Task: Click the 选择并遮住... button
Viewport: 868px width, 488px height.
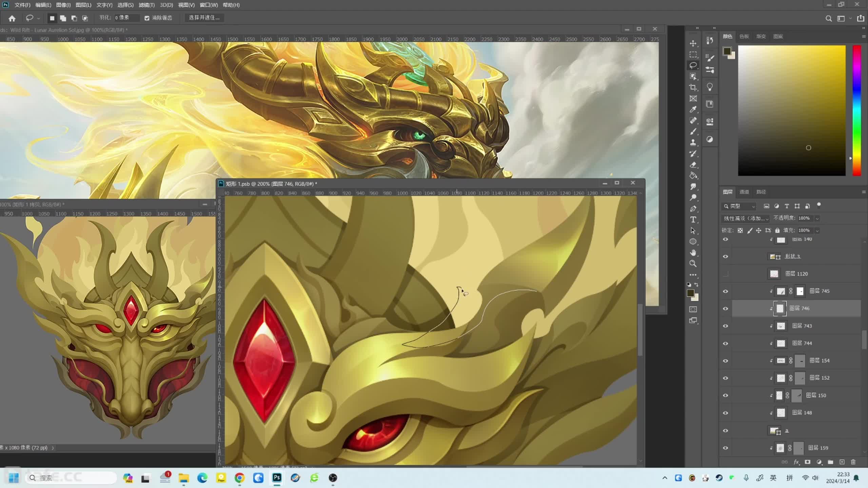Action: coord(204,18)
